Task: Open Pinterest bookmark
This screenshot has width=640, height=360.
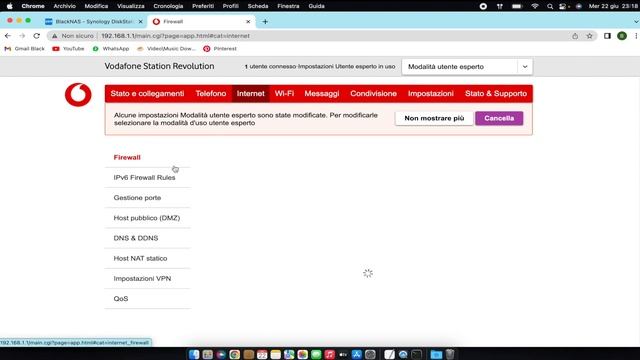Action: point(220,49)
